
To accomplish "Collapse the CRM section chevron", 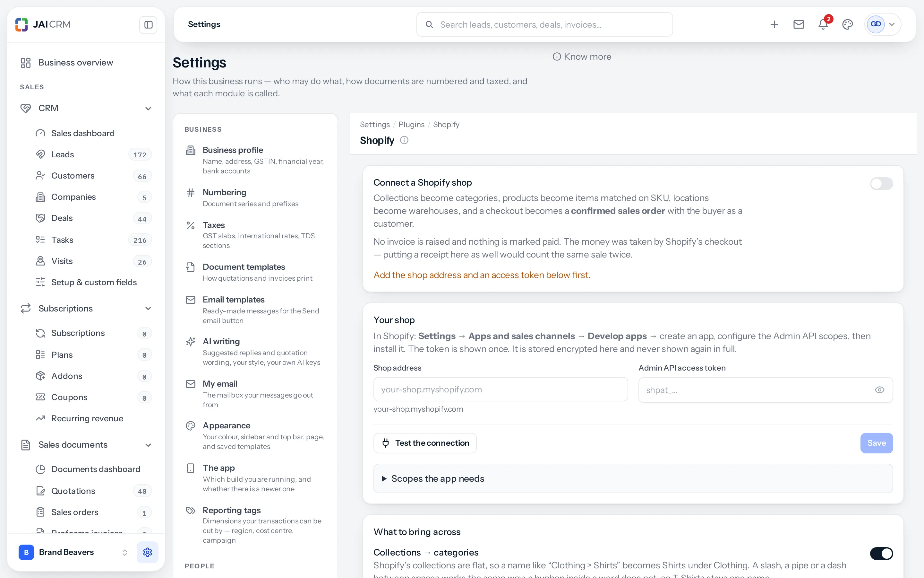I will click(x=148, y=109).
